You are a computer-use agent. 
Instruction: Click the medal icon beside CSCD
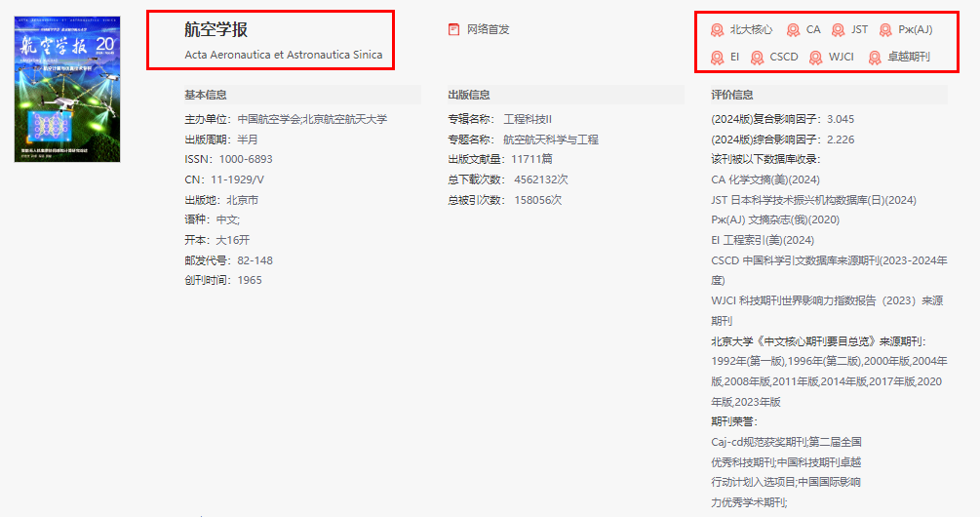(x=757, y=58)
